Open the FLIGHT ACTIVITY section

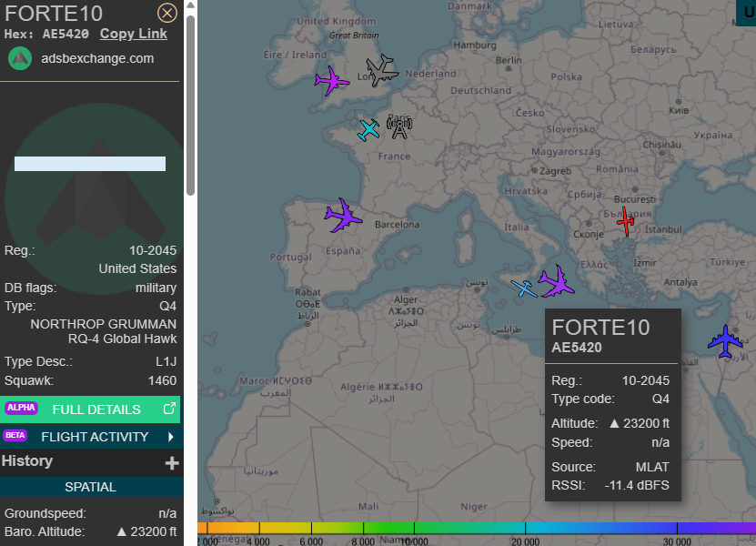(x=90, y=437)
